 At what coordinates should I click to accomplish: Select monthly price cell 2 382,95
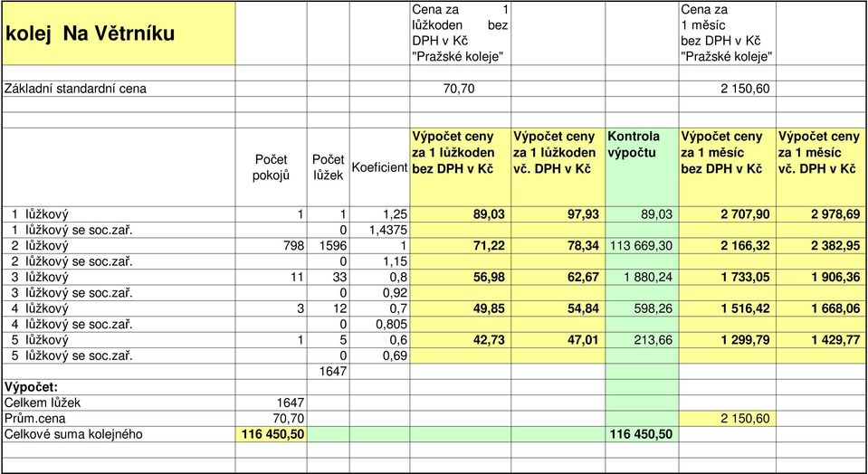coord(822,245)
